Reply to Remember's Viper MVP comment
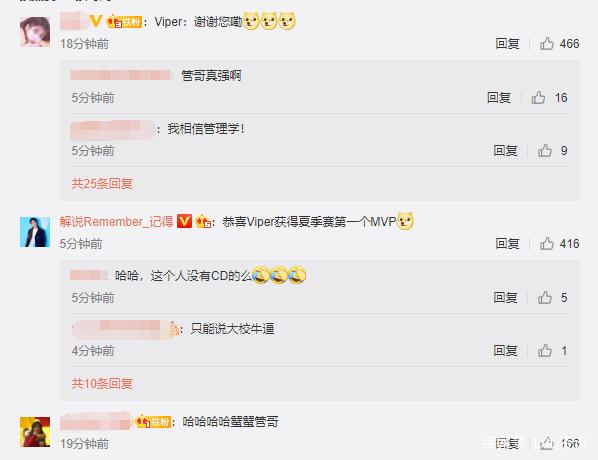This screenshot has height=460, width=598. click(507, 243)
